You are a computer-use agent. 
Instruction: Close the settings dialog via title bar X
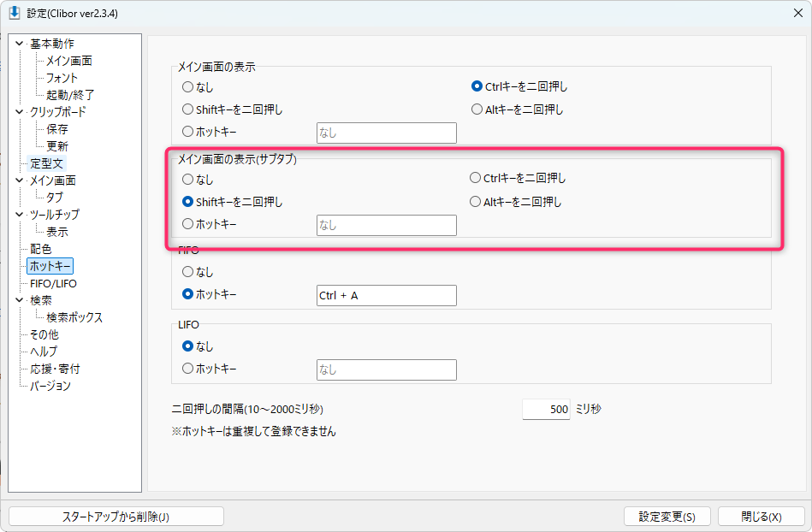pyautogui.click(x=797, y=13)
